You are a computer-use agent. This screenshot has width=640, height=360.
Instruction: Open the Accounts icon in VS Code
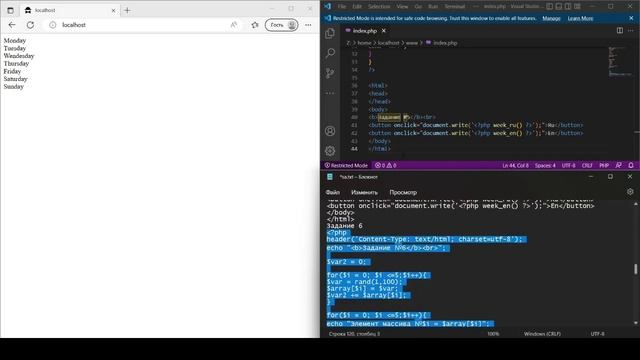[x=330, y=131]
